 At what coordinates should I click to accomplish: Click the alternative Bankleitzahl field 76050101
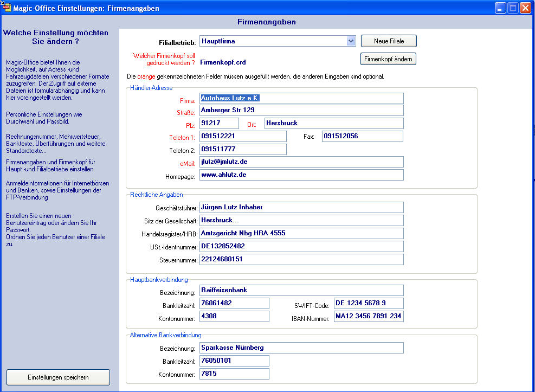pos(234,361)
